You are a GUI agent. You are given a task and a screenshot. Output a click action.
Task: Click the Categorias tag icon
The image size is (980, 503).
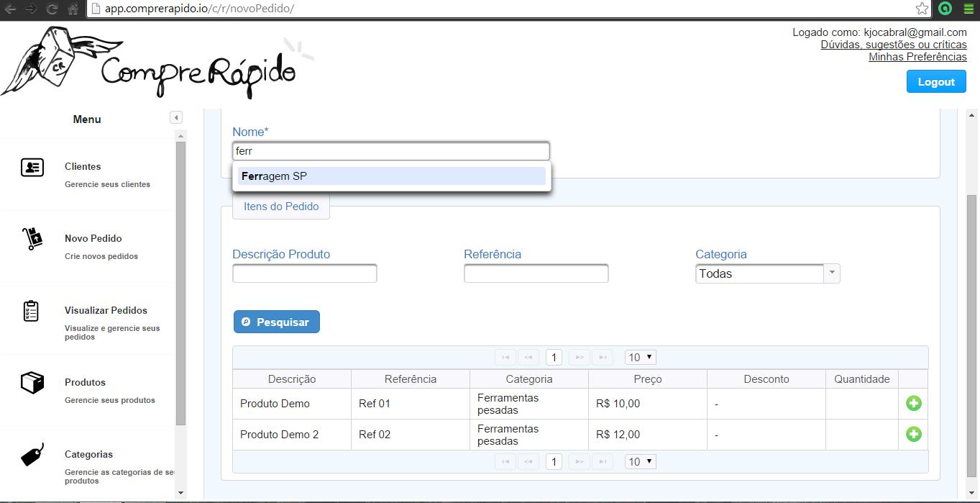pyautogui.click(x=32, y=454)
